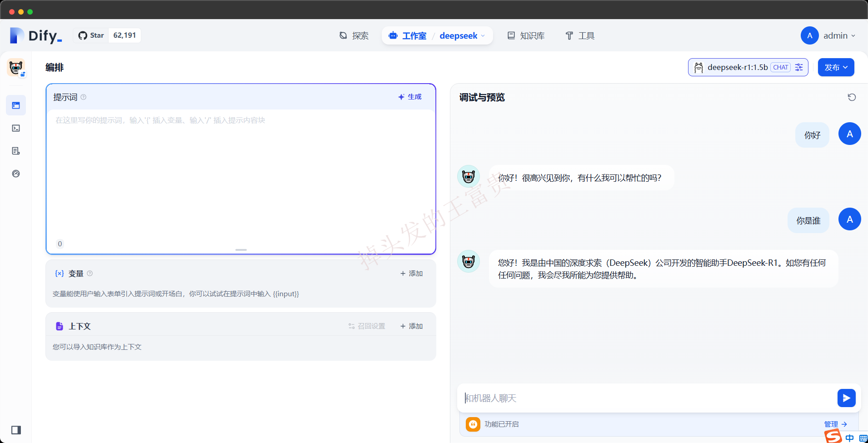Toggle the 中 Chinese input mode

(849, 438)
